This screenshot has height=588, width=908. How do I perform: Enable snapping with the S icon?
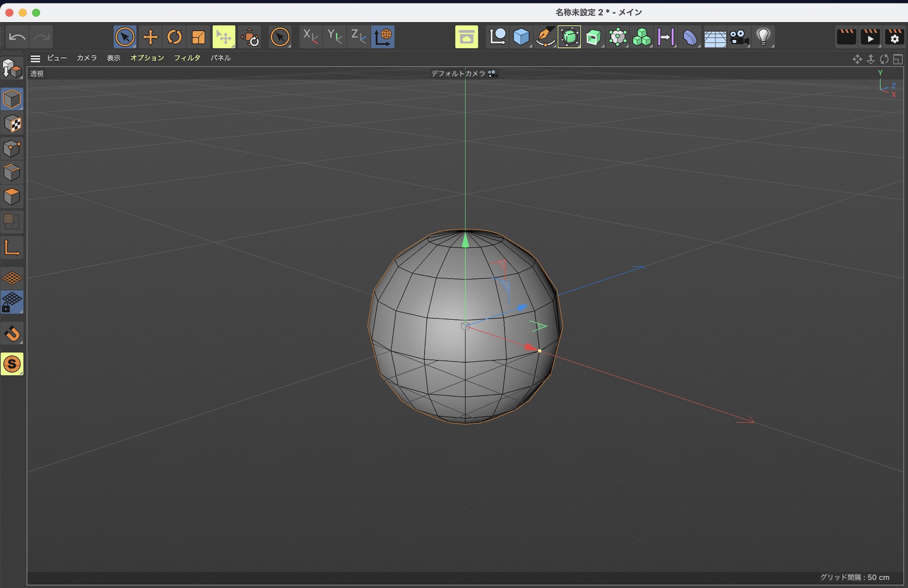(x=12, y=364)
